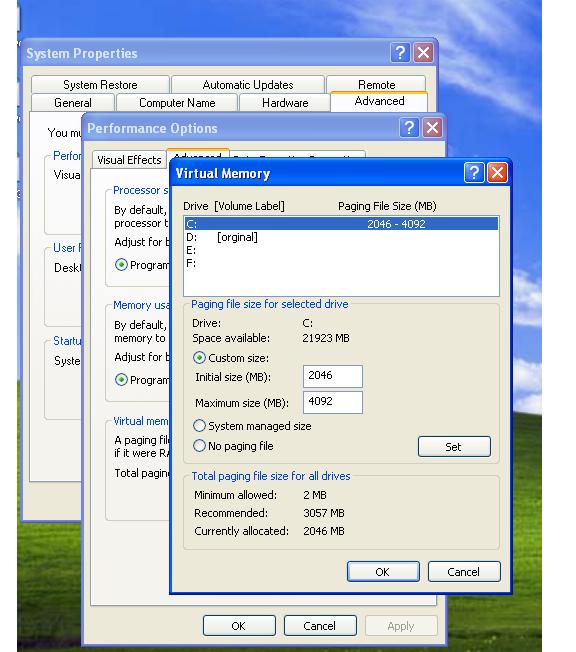The width and height of the screenshot is (576, 652).
Task: Click the 21923 MB space available value
Action: pos(326,338)
